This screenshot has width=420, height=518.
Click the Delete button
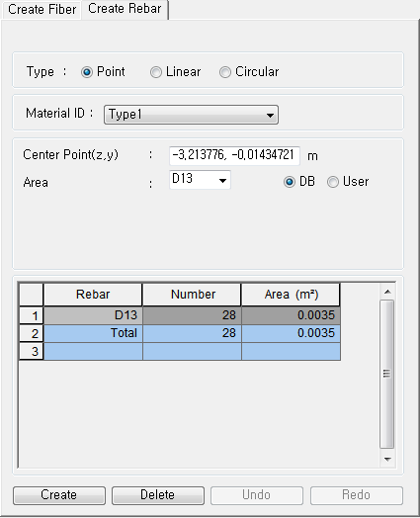158,495
